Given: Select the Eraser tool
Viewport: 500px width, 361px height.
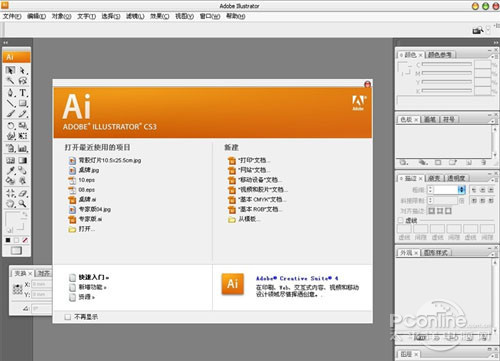Looking at the screenshot, I should 23,193.
